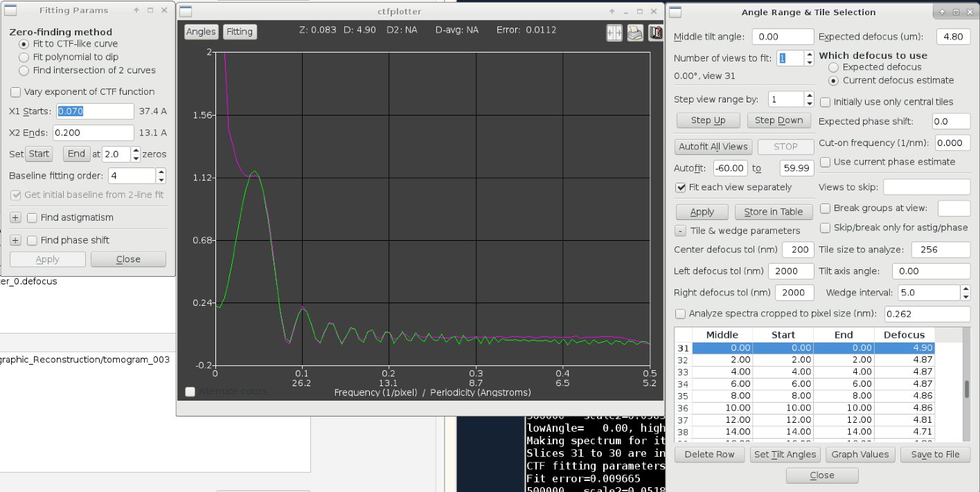This screenshot has height=492, width=980.
Task: Click the tile/zoom range icon in ctfplotter
Action: [x=614, y=33]
